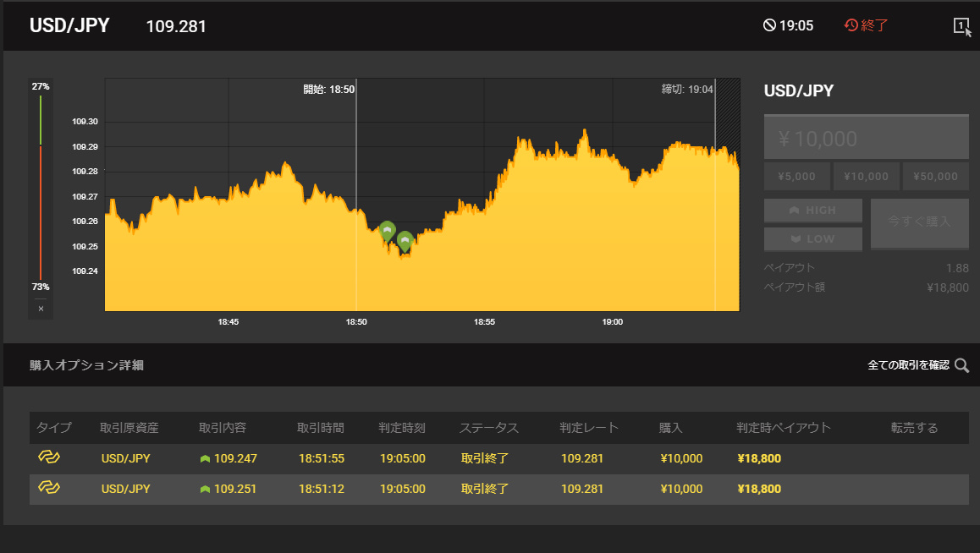Click the 109.30 price axis label
The height and width of the screenshot is (553, 980).
(85, 122)
